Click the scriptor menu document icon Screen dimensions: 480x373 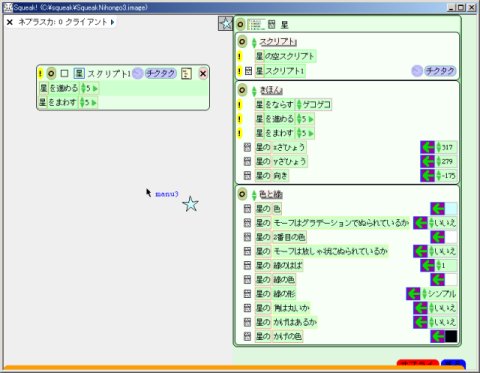[186, 74]
